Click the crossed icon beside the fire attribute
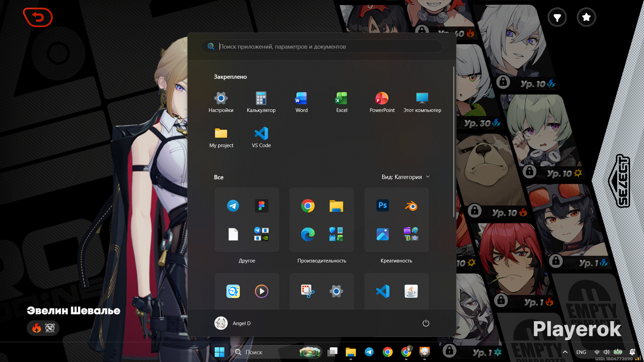Image resolution: width=644 pixels, height=362 pixels. coord(50,328)
